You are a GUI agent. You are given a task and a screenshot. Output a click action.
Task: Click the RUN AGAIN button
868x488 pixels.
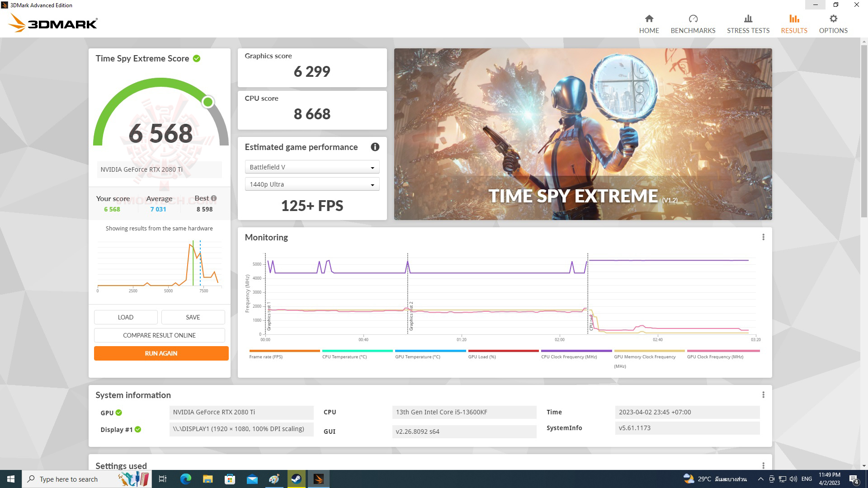[x=161, y=353]
